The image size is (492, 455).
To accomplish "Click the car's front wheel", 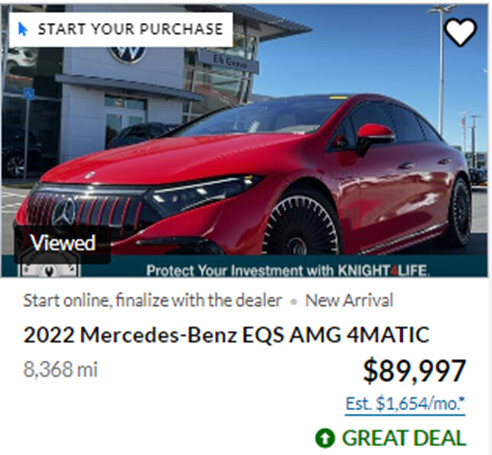I will (x=301, y=225).
